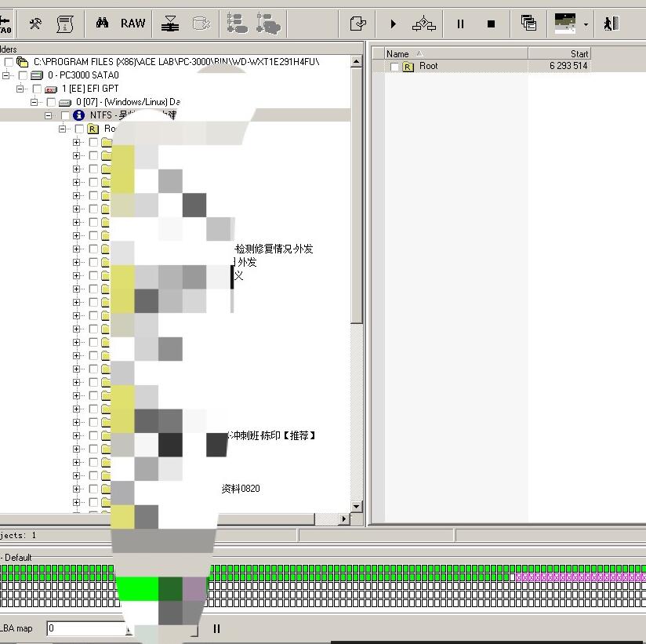Stop the running task
This screenshot has width=646, height=644.
[x=491, y=24]
